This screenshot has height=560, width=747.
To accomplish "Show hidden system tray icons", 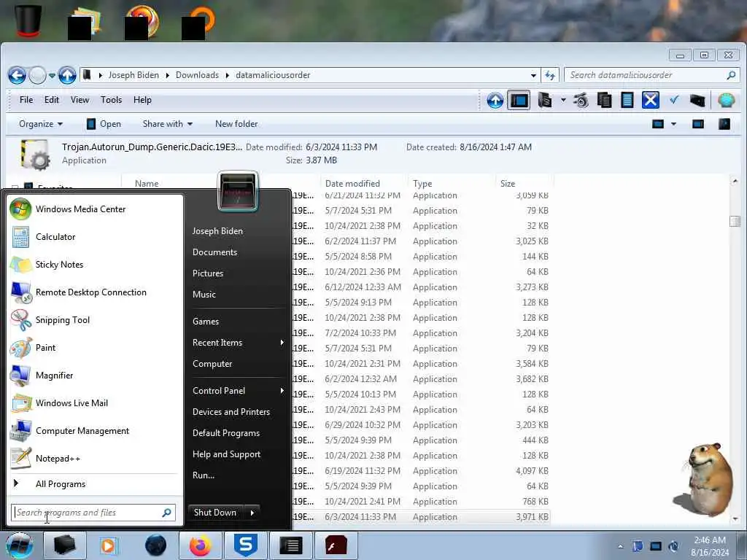I will point(620,547).
